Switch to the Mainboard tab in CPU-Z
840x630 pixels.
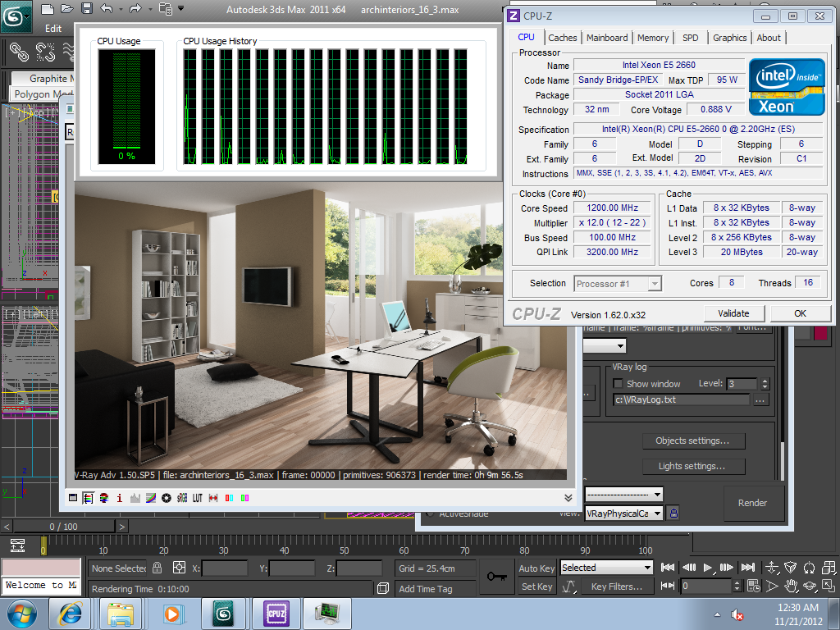(607, 38)
